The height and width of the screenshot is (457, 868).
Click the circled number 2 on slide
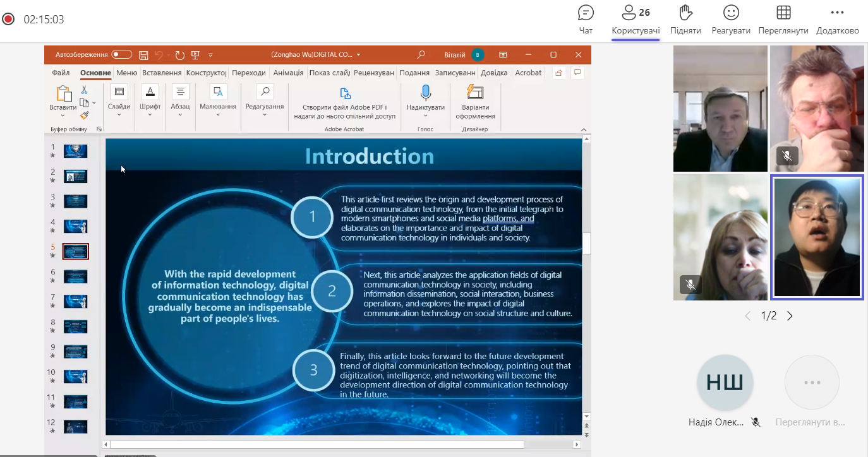332,291
